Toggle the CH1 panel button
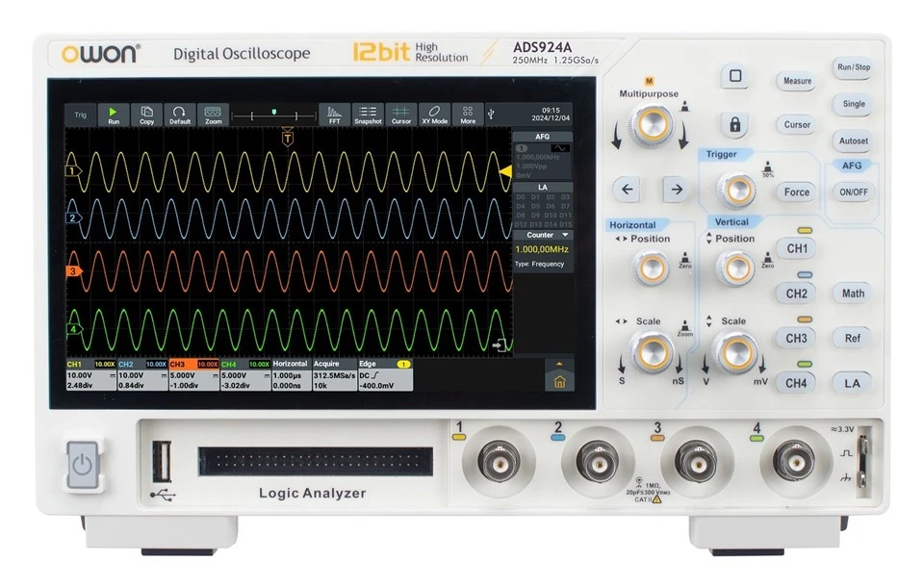The height and width of the screenshot is (587, 924). coord(797,248)
